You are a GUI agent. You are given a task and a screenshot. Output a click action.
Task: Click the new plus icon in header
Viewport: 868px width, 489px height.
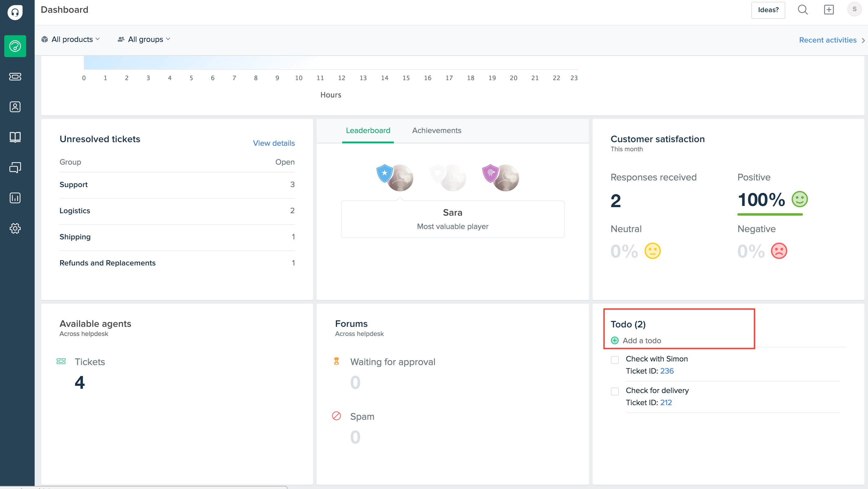828,10
